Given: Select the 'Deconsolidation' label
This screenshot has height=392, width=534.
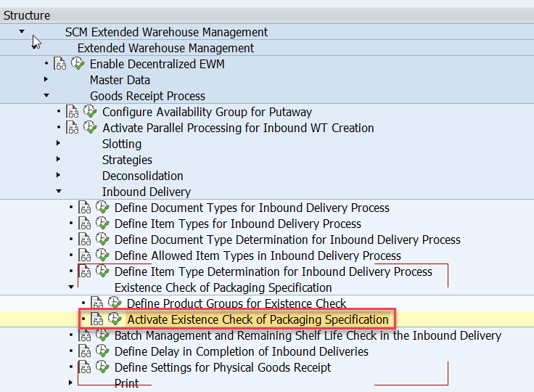Looking at the screenshot, I should [142, 176].
